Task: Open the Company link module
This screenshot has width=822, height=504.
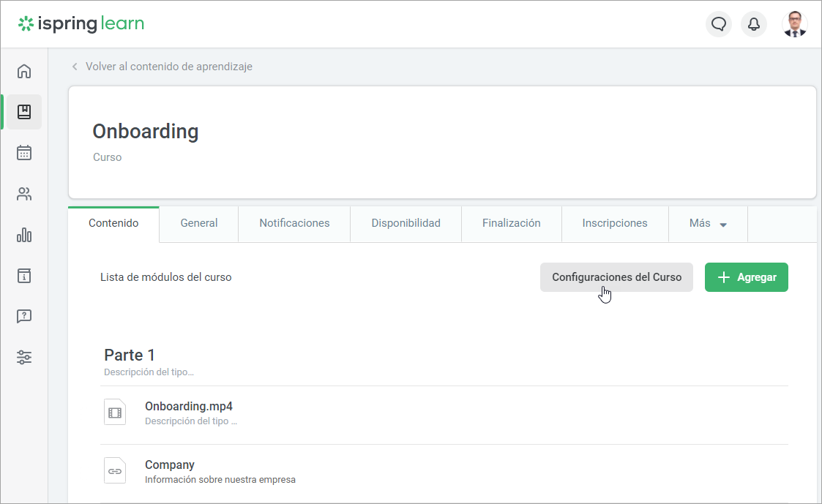Action: (170, 465)
